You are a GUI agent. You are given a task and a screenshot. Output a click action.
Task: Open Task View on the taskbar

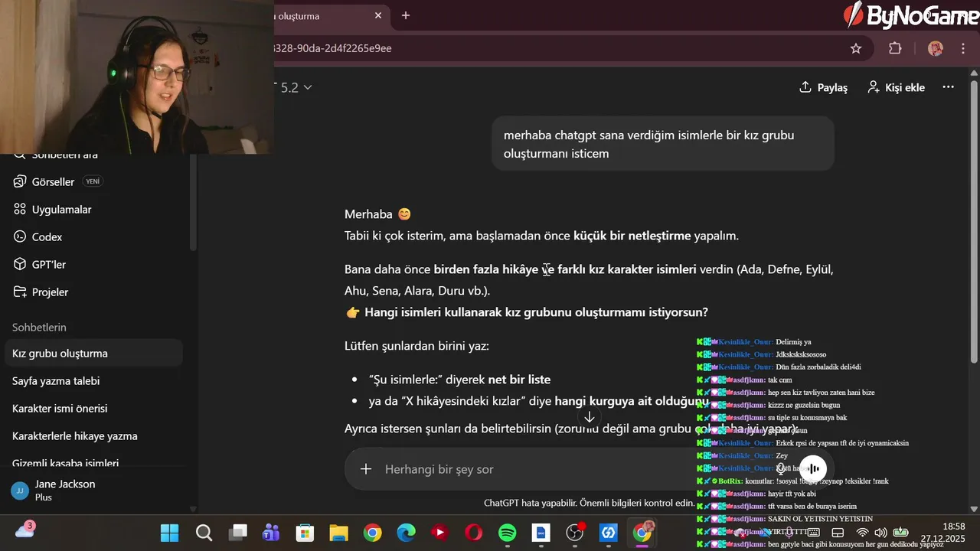[238, 533]
